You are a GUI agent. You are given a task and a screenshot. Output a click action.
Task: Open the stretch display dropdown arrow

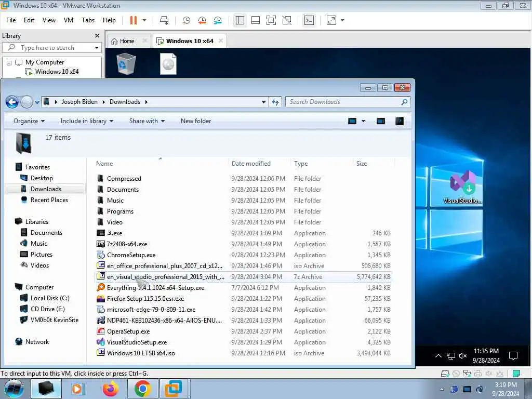point(342,20)
